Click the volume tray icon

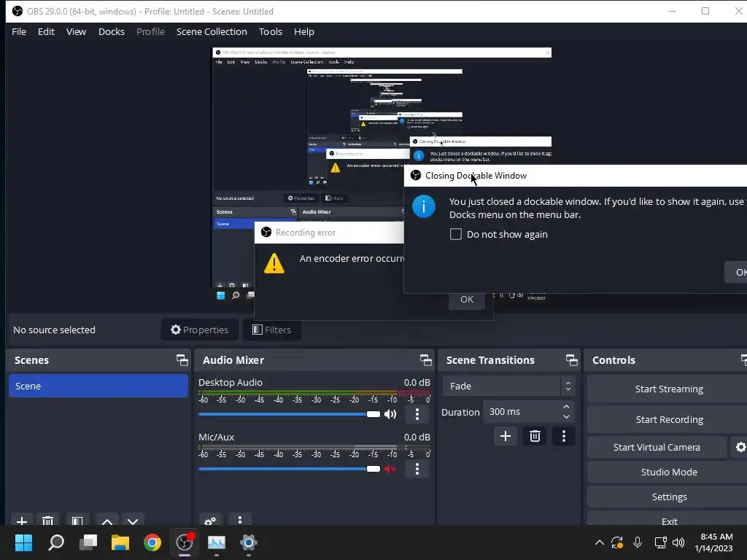click(x=678, y=542)
